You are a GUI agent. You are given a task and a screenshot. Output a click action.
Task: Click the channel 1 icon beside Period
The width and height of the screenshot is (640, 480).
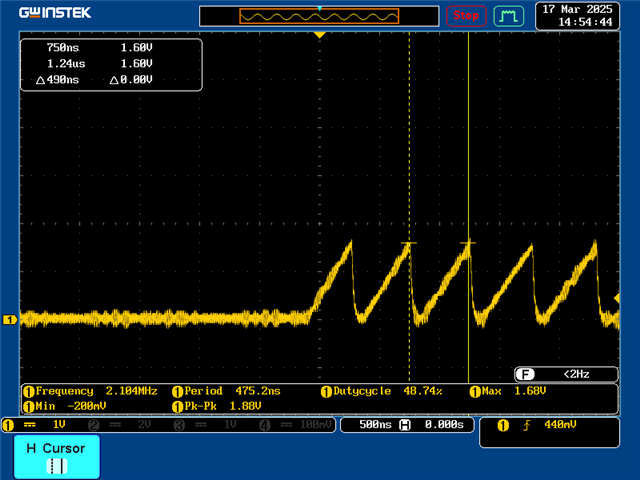click(177, 392)
